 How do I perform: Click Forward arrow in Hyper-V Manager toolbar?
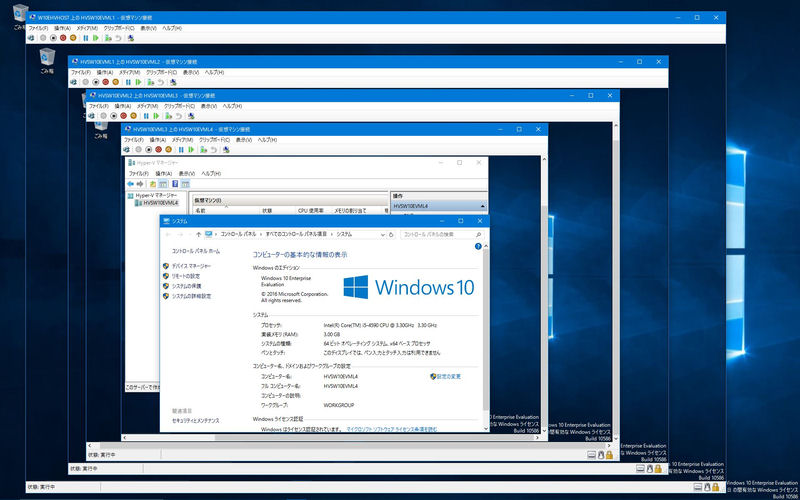140,184
